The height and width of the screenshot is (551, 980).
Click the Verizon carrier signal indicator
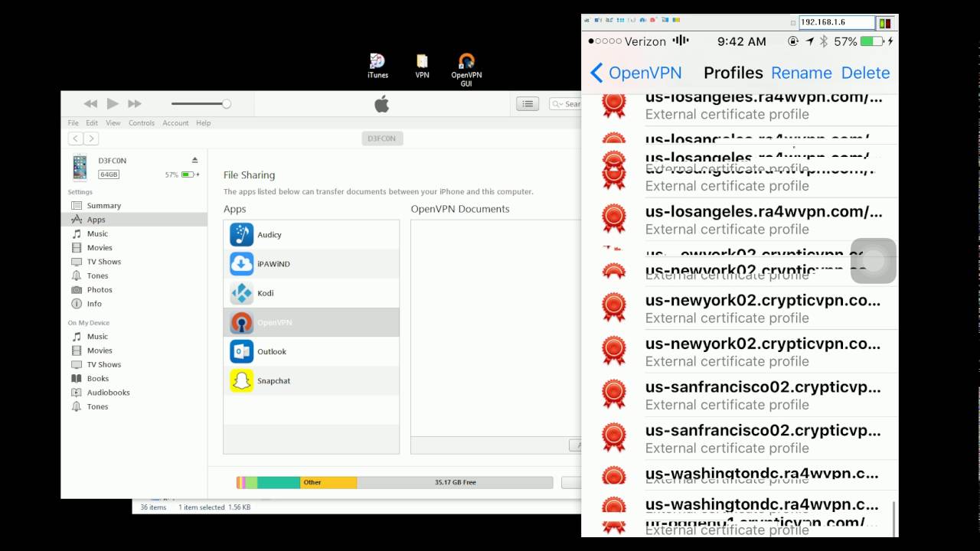pos(627,41)
